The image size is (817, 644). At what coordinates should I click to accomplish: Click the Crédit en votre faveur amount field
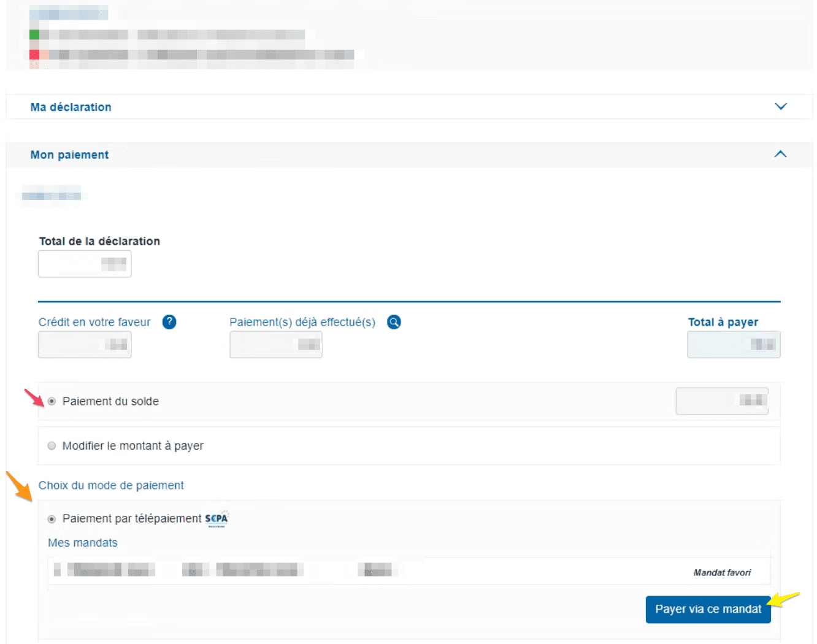pyautogui.click(x=85, y=345)
